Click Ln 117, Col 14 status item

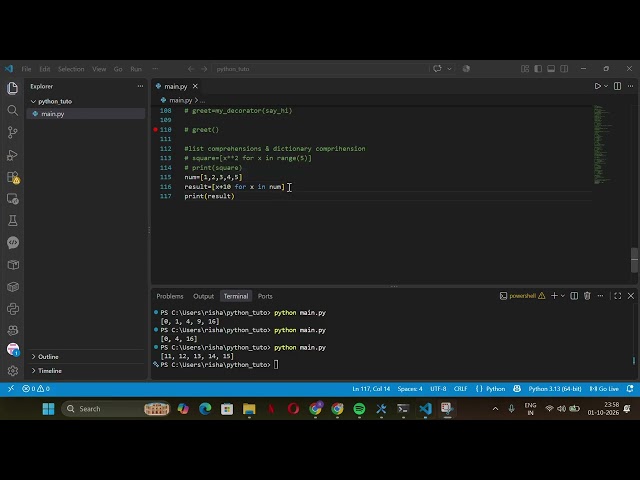click(371, 389)
